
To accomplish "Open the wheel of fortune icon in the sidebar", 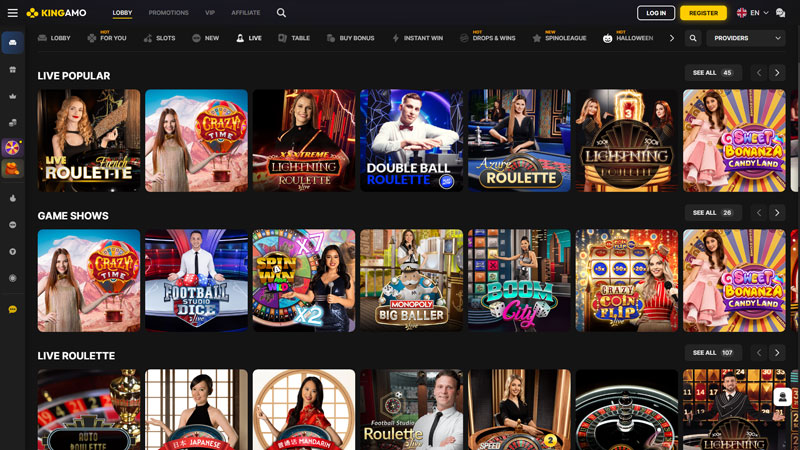I will tap(13, 148).
